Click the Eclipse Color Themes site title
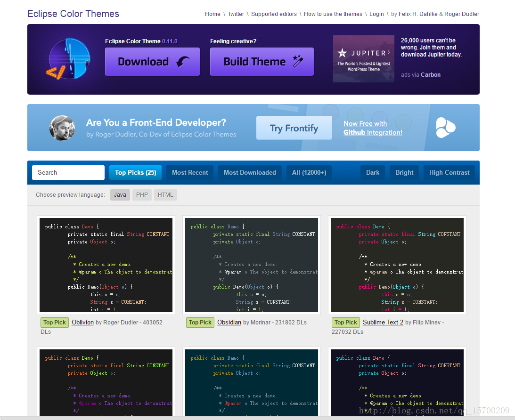 click(73, 14)
